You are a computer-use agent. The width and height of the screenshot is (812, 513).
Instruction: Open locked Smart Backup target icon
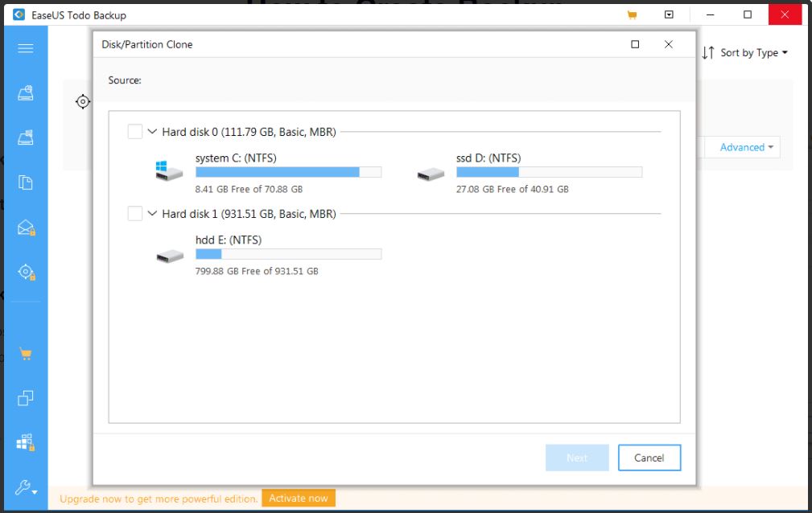[x=26, y=273]
